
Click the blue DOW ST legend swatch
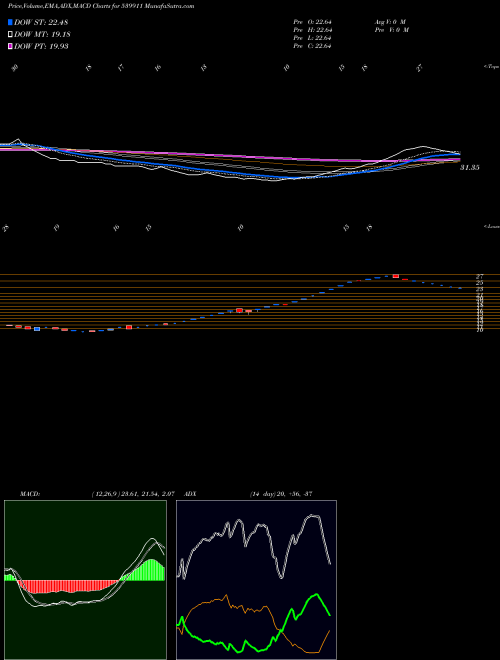[x=10, y=22]
